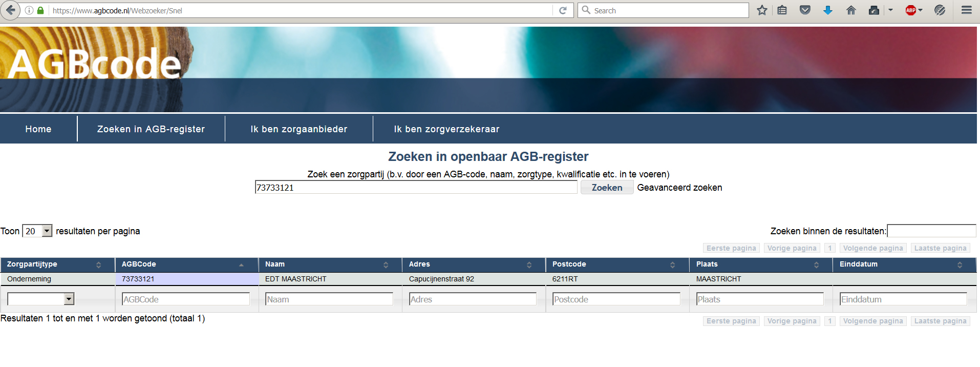Open the browser hamburger menu
Screen dimensions: 980x367
tap(967, 10)
